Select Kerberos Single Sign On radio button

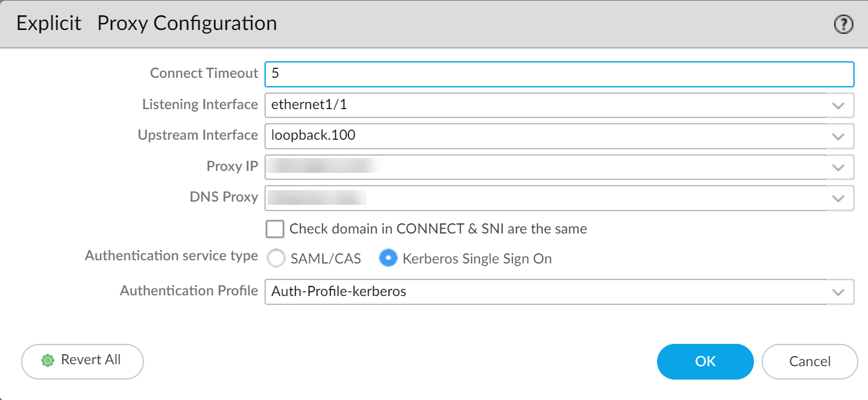coord(388,258)
